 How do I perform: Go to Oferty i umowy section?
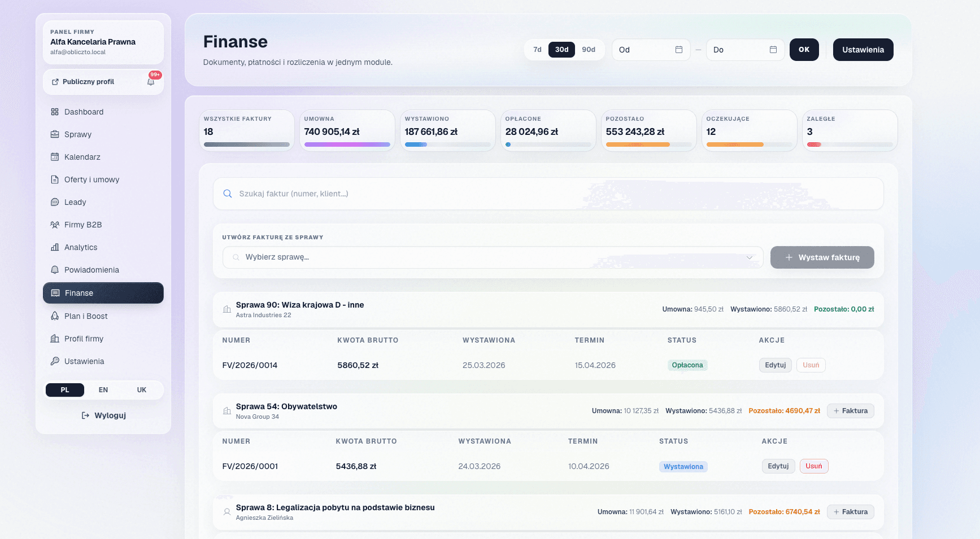pyautogui.click(x=92, y=179)
